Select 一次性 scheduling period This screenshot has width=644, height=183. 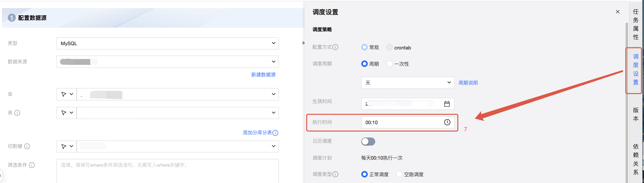coord(390,64)
